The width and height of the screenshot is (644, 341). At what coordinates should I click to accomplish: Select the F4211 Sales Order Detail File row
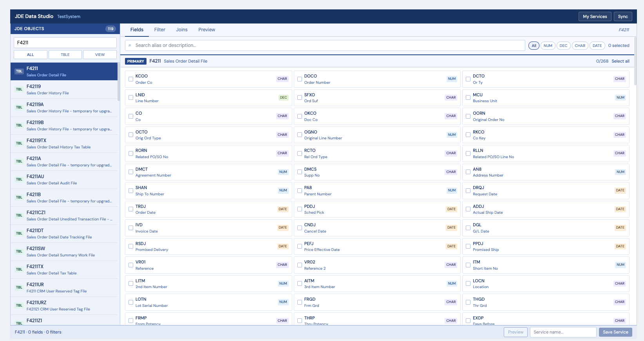[x=64, y=71]
